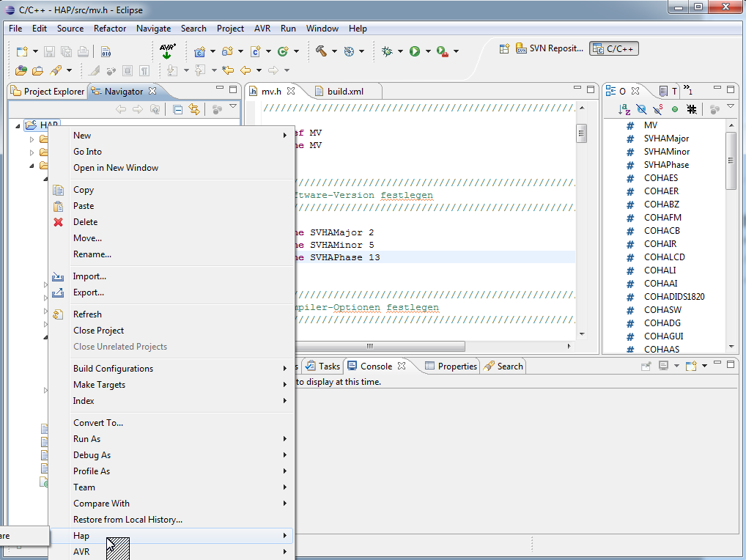Image resolution: width=746 pixels, height=560 pixels.
Task: Open the Run dropdown arrow
Action: (428, 51)
